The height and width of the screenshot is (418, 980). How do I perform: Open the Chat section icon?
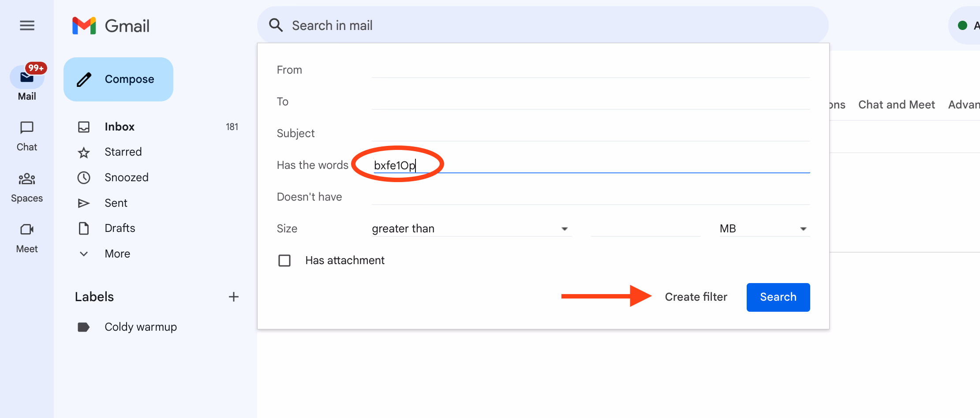(27, 128)
